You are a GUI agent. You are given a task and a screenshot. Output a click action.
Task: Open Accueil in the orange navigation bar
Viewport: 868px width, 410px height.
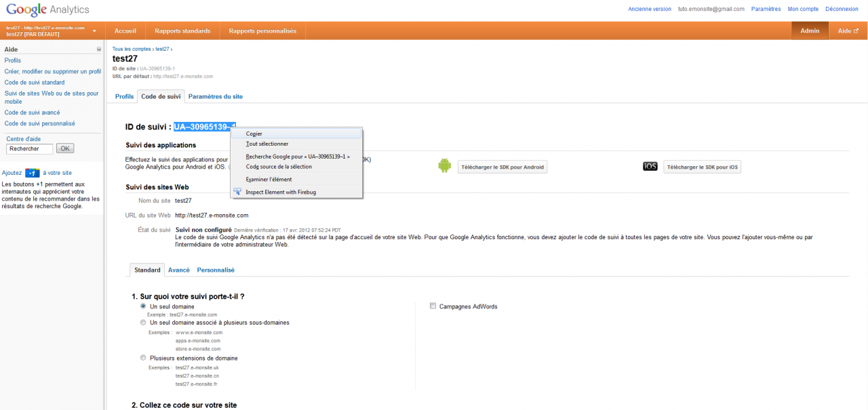(125, 30)
